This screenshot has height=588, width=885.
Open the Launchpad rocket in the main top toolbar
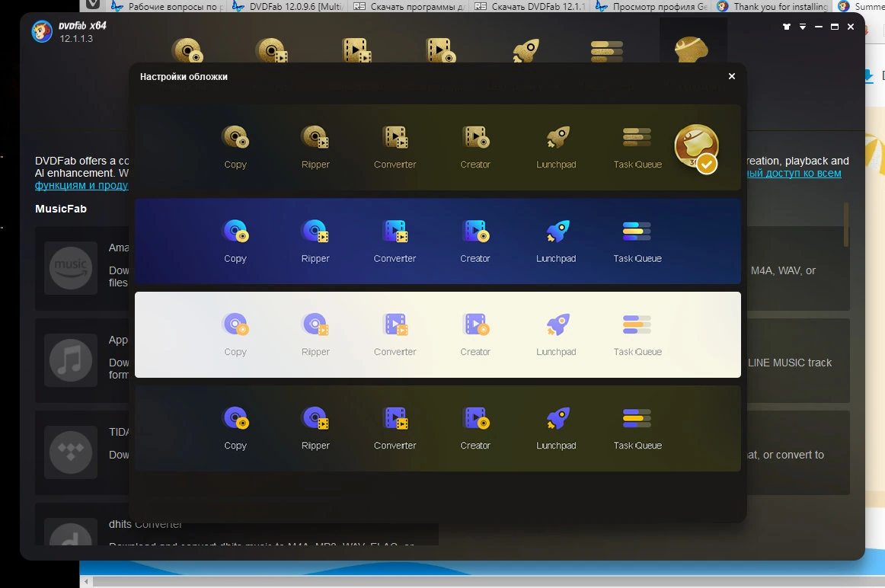(x=526, y=50)
